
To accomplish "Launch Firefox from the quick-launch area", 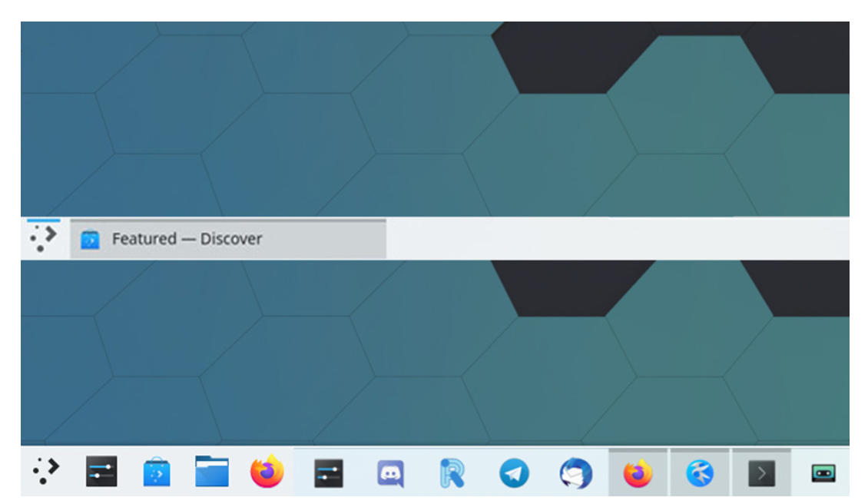I will point(267,472).
